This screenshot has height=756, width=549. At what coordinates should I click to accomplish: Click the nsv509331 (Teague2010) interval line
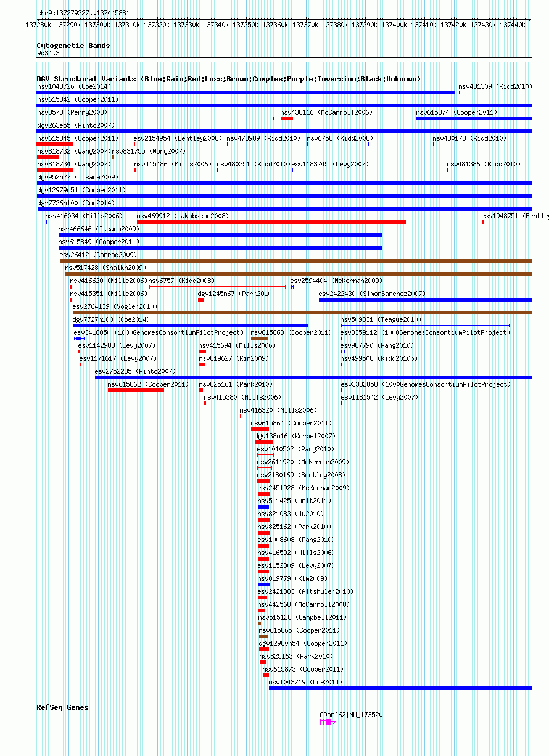pyautogui.click(x=425, y=326)
